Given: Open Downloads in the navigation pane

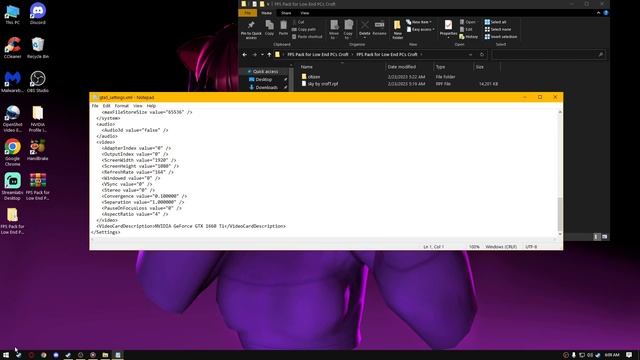Looking at the screenshot, I should point(266,87).
